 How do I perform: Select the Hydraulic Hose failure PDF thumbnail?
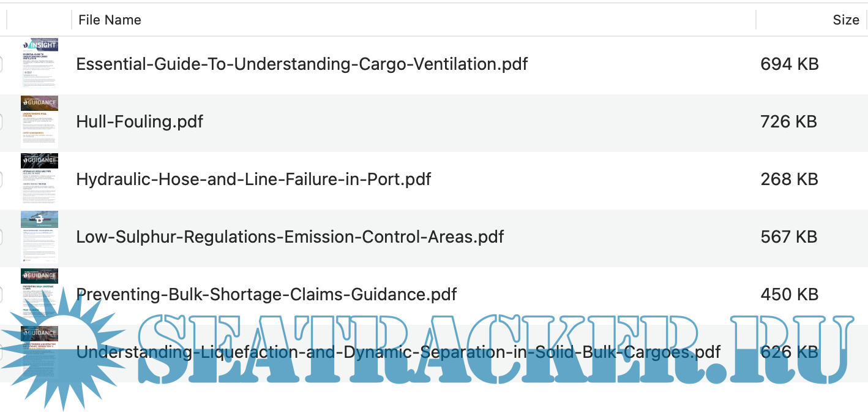point(39,179)
